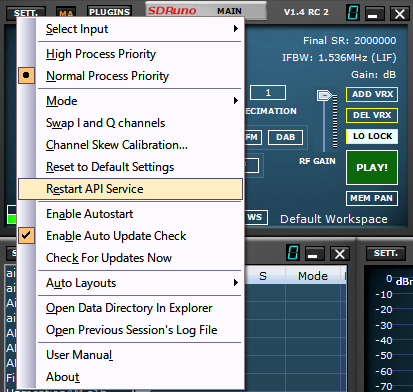Screen dimensions: 413x392
Task: Click the -30 level on the dBm scale
Action: click(x=384, y=325)
